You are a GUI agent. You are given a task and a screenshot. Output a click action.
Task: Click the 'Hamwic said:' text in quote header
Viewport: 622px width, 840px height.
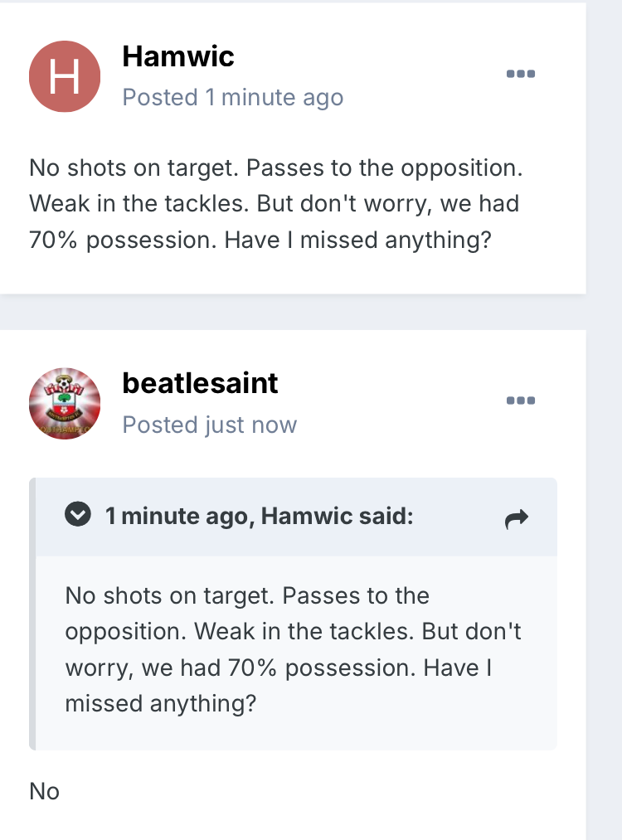pos(337,516)
